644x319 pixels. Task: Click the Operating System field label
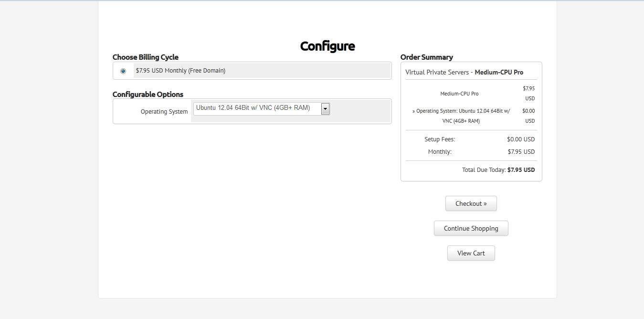pyautogui.click(x=164, y=112)
